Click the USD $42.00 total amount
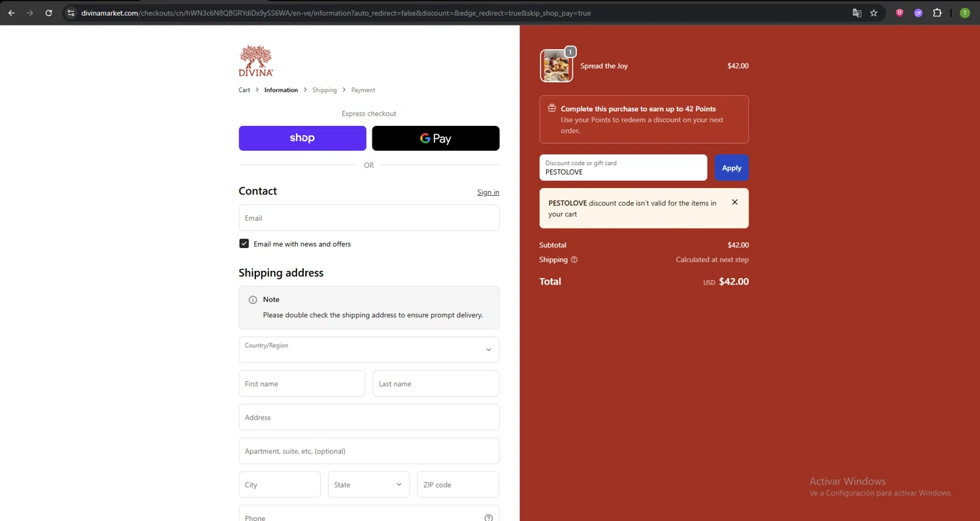Image resolution: width=980 pixels, height=521 pixels. pyautogui.click(x=726, y=282)
